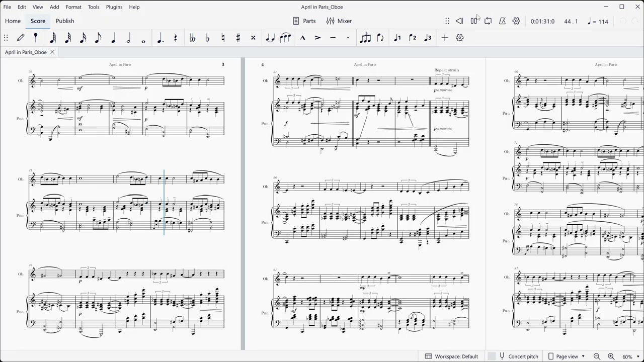Select the eighth note duration
The width and height of the screenshot is (644, 362).
[98, 38]
